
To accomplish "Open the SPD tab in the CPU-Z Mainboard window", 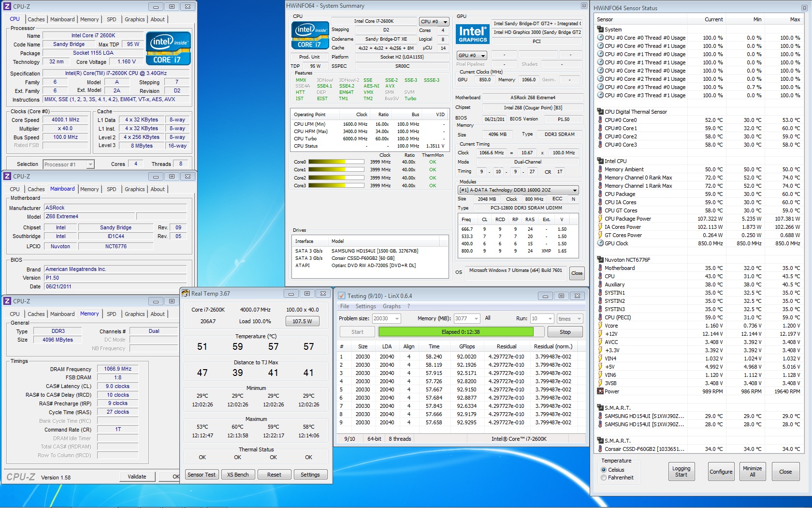I will click(x=112, y=189).
